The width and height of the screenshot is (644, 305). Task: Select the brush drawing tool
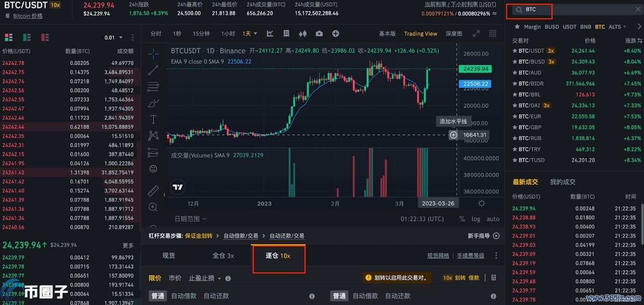pyautogui.click(x=153, y=103)
